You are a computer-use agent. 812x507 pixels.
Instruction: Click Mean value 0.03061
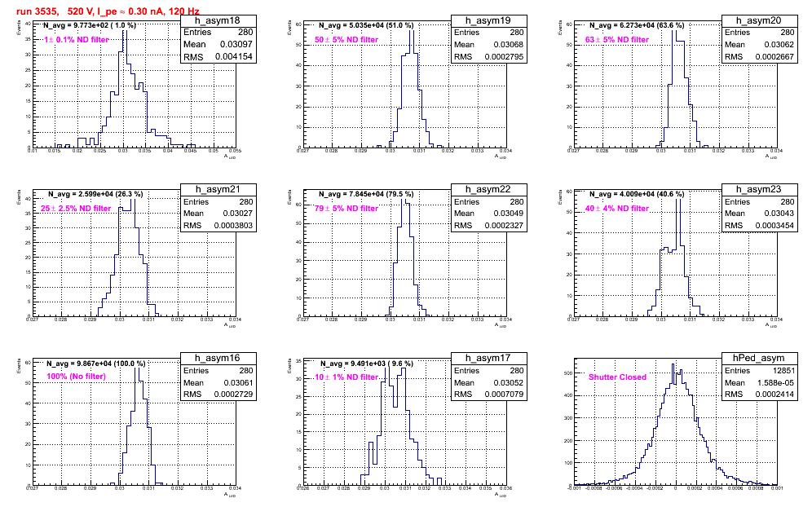tap(236, 383)
